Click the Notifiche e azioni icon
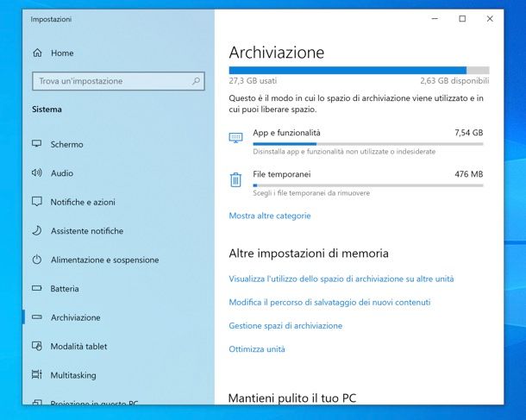Viewport: 526px width, 420px height. point(36,202)
